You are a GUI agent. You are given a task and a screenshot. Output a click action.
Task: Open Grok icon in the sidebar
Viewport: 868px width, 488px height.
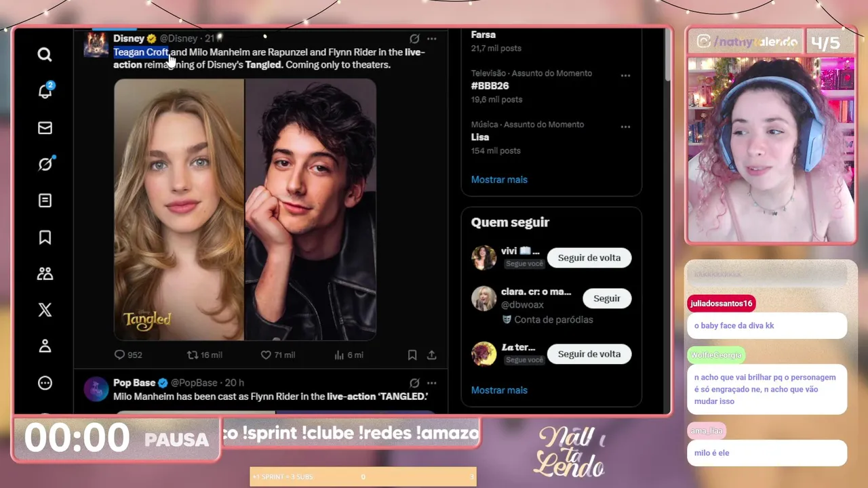coord(45,164)
